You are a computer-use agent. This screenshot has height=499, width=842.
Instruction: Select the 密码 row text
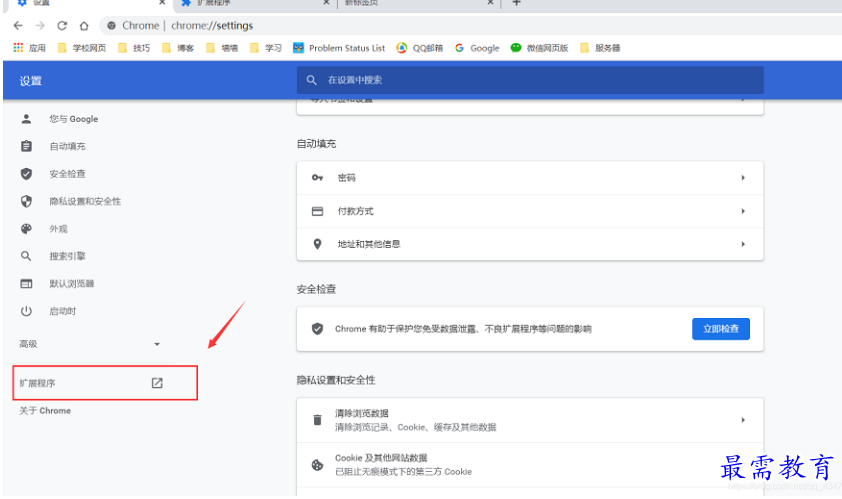pos(346,178)
